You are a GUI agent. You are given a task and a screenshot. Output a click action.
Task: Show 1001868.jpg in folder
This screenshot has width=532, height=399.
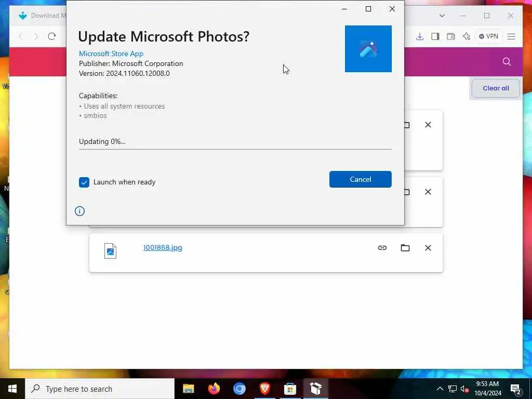(x=405, y=248)
